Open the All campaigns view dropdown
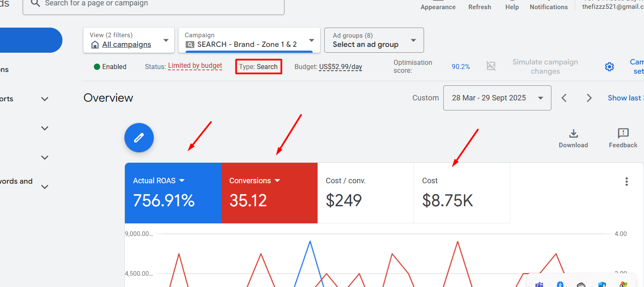Image resolution: width=644 pixels, height=287 pixels. (129, 40)
